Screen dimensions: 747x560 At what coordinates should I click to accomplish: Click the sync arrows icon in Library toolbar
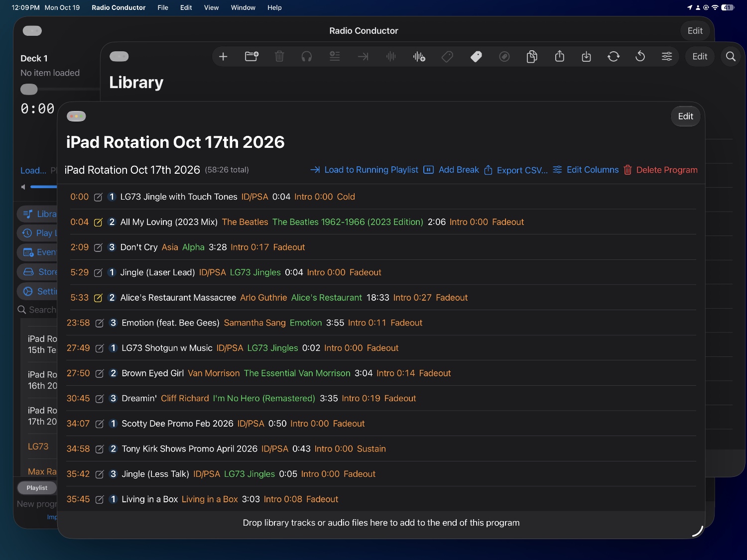tap(614, 57)
